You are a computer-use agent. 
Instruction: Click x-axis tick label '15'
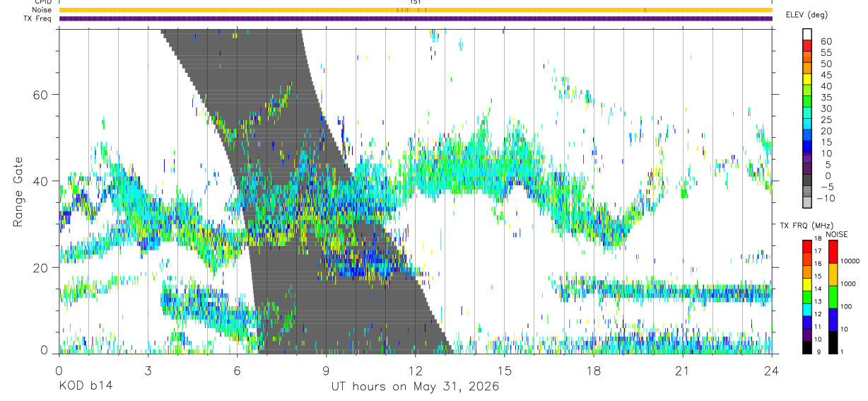coord(505,371)
